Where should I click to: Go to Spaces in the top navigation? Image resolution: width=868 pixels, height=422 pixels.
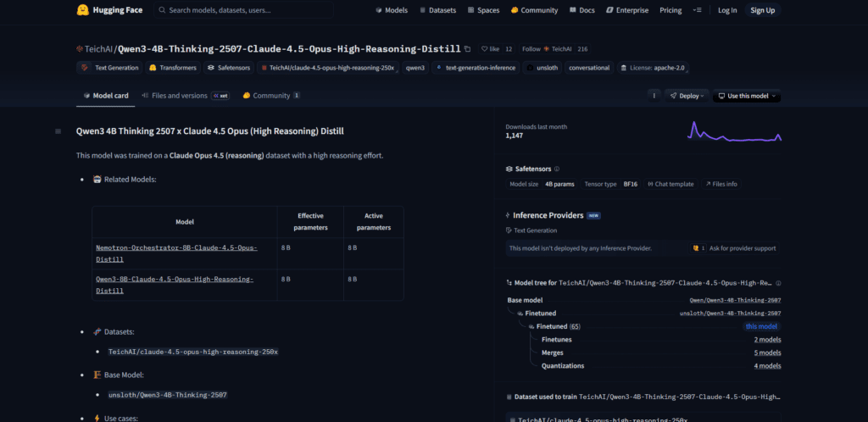click(x=483, y=10)
